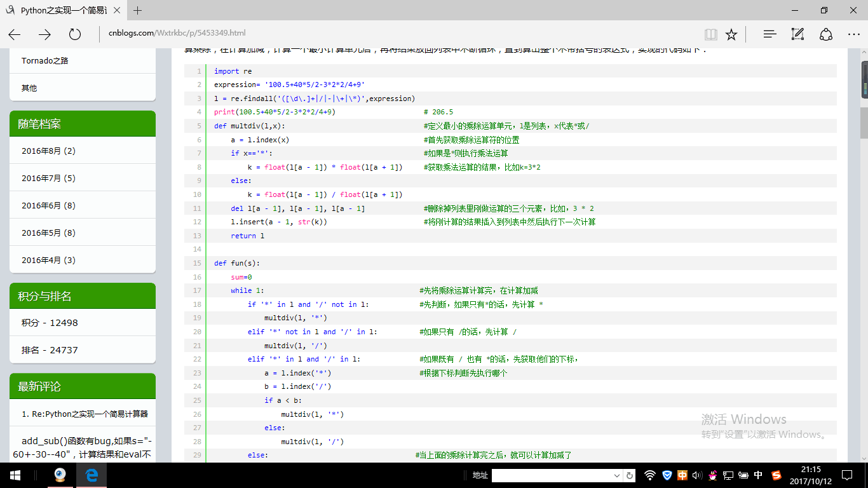868x488 pixels.
Task: Make a web note
Action: tap(797, 34)
